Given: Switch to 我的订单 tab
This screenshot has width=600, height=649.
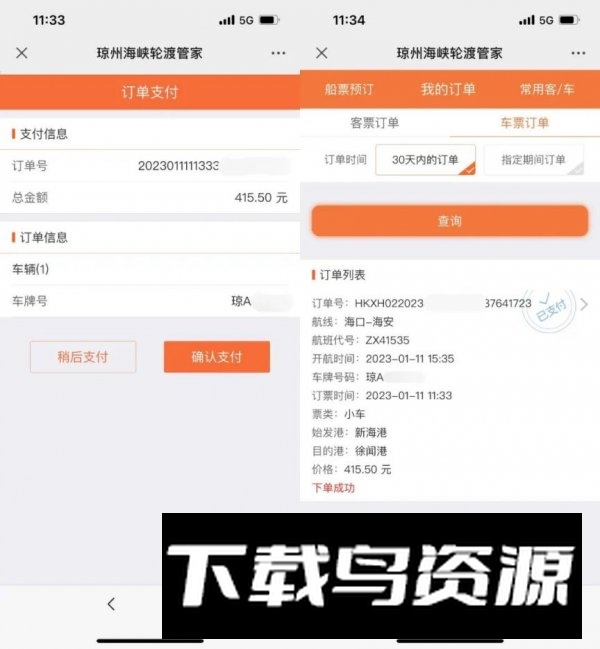Looking at the screenshot, I should [449, 89].
